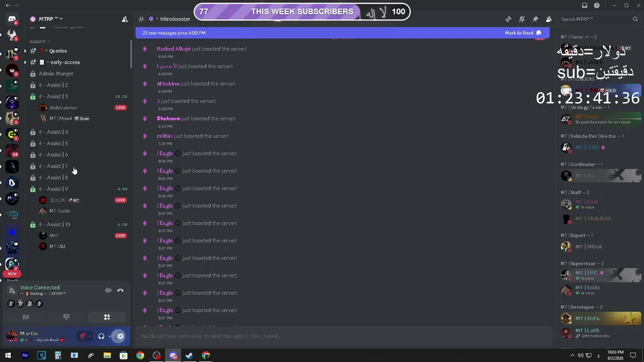
Task: Open M3zbkm's profile from boost message
Action: (x=168, y=83)
